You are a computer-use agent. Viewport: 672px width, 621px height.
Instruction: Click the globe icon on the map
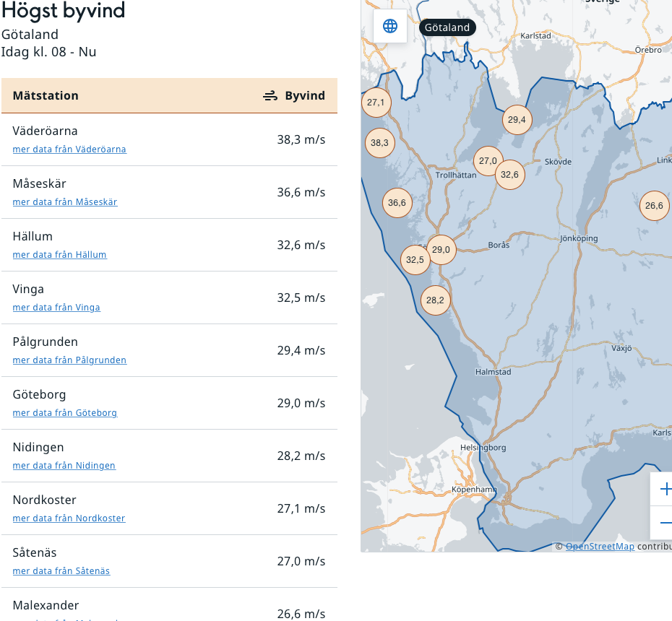[390, 27]
